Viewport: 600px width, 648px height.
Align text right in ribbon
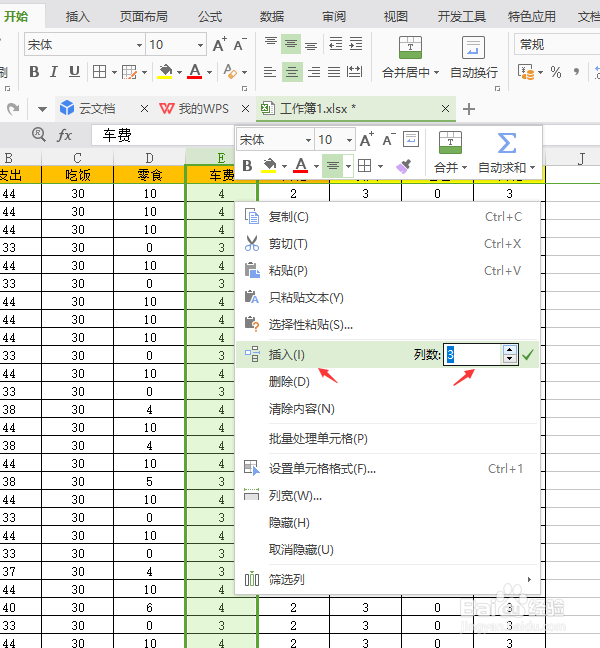(x=314, y=72)
